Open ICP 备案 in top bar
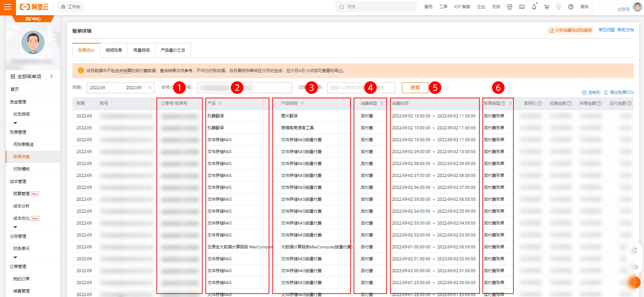644x297 pixels. (x=462, y=7)
